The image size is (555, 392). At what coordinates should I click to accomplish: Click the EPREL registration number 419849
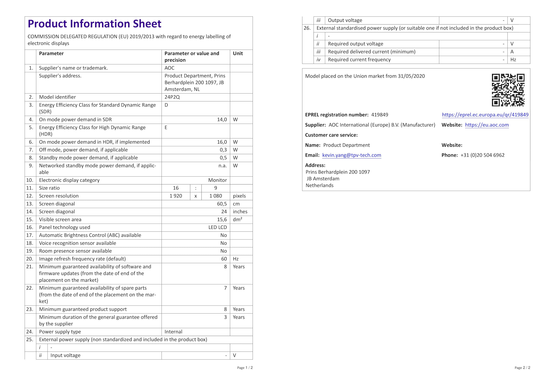[380, 115]
